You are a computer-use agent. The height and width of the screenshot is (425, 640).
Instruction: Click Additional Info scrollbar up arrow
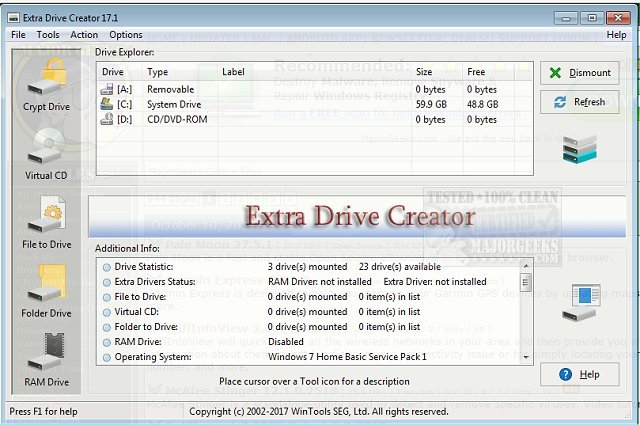point(526,266)
